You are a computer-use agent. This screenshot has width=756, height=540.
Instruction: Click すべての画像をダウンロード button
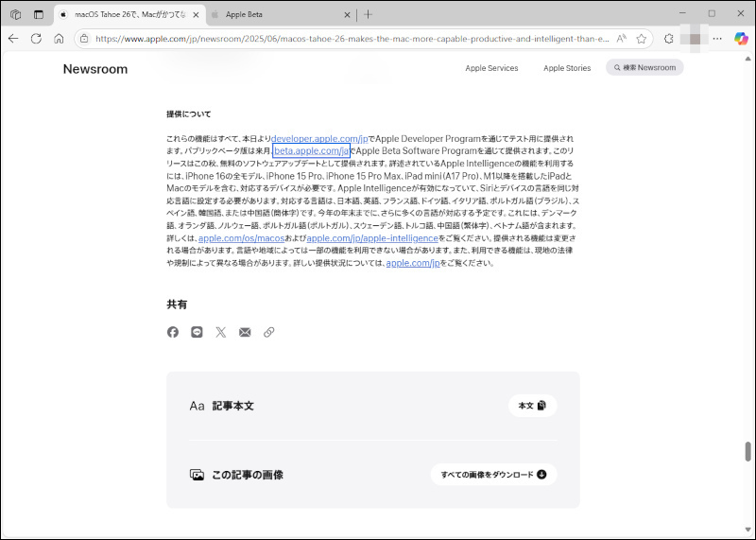coord(493,475)
